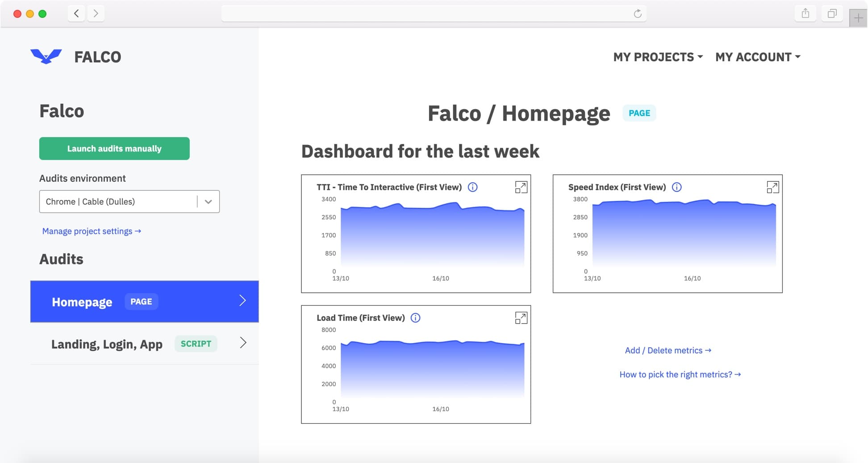The width and height of the screenshot is (868, 463).
Task: Click the Falco project title in sidebar
Action: 62,111
